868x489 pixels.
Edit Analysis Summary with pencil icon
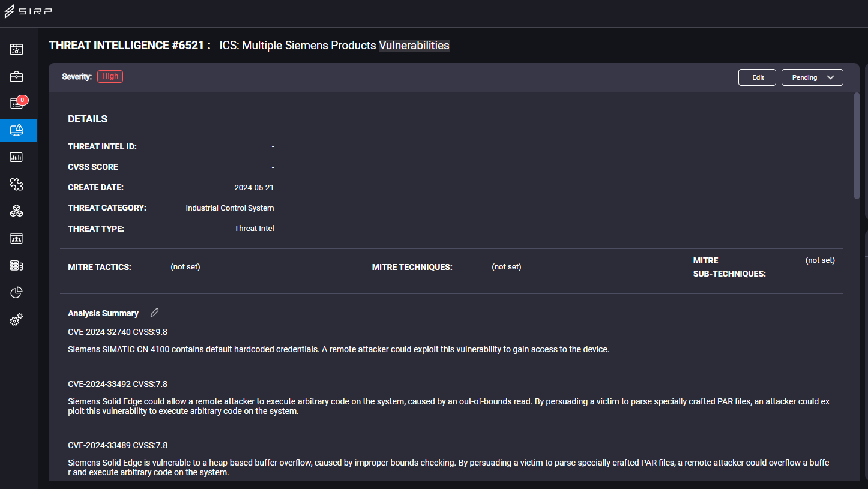click(155, 313)
